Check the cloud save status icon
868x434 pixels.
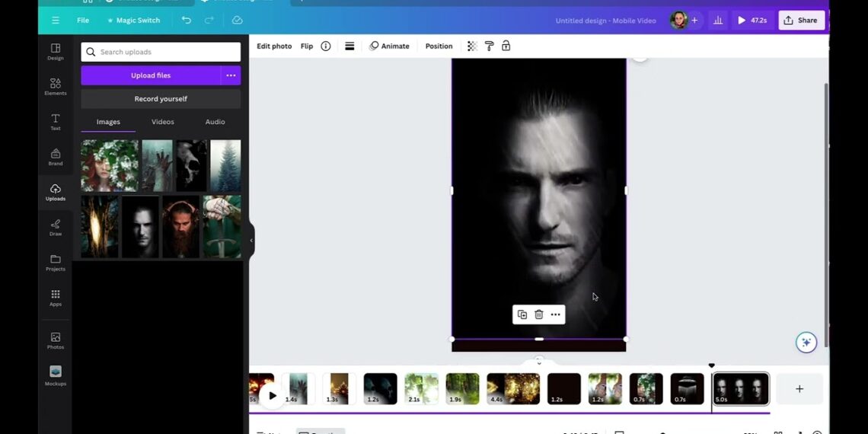(x=237, y=21)
